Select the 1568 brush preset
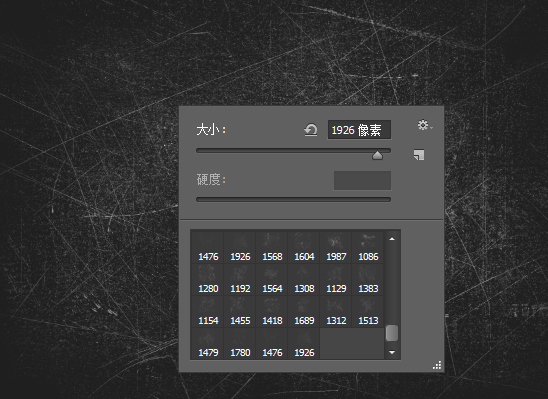548x399 pixels. pyautogui.click(x=272, y=247)
